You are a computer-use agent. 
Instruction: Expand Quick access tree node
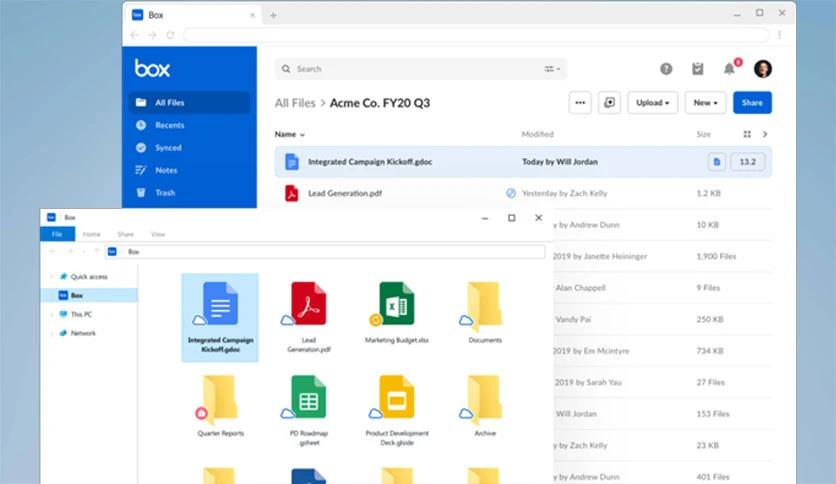click(x=52, y=277)
